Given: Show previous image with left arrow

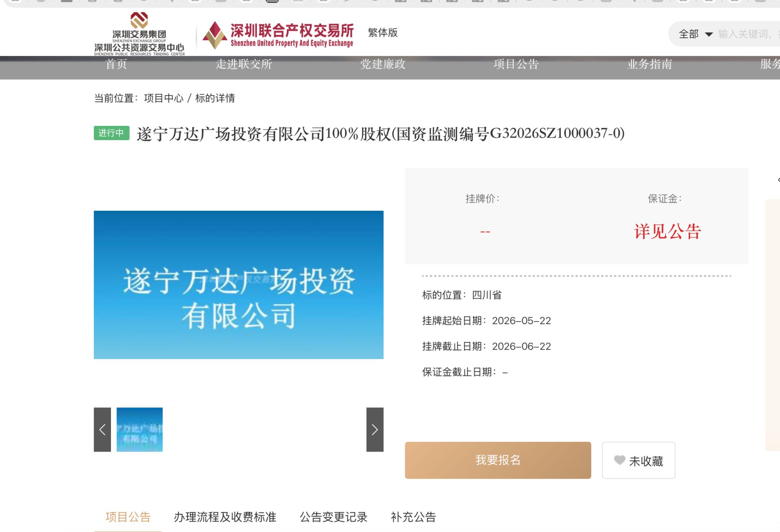Looking at the screenshot, I should [102, 429].
